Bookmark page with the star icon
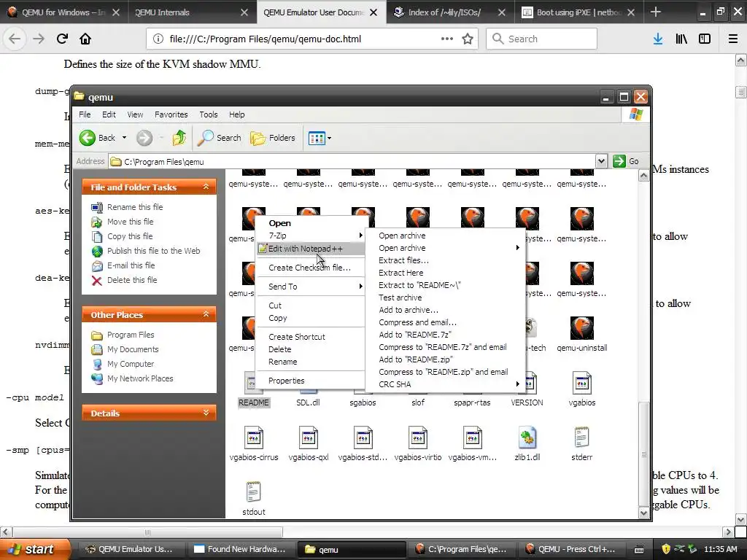This screenshot has width=747, height=560. pos(468,39)
